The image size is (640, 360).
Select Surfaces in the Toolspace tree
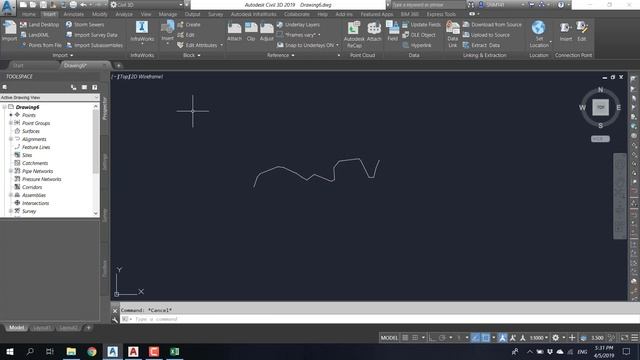(31, 131)
